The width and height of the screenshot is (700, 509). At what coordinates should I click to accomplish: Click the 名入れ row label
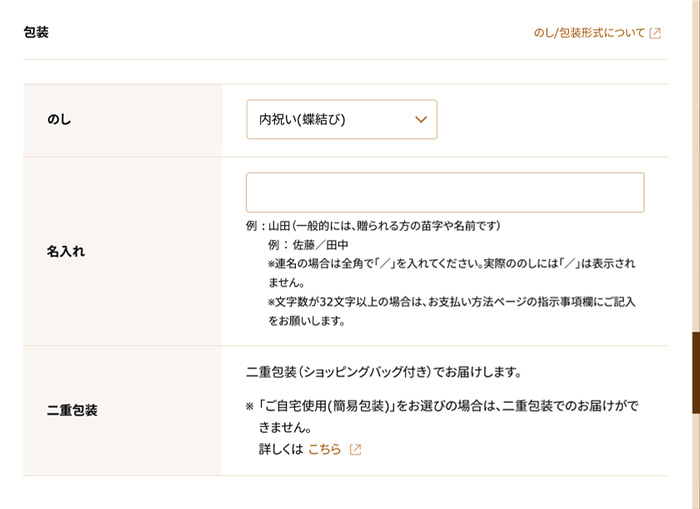pyautogui.click(x=66, y=251)
